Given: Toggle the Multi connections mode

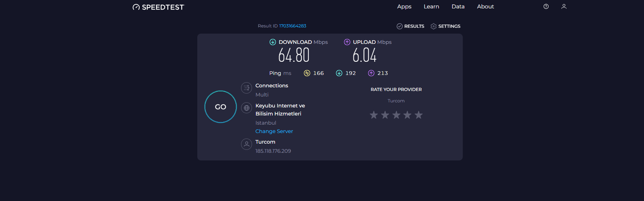Looking at the screenshot, I should tap(262, 95).
